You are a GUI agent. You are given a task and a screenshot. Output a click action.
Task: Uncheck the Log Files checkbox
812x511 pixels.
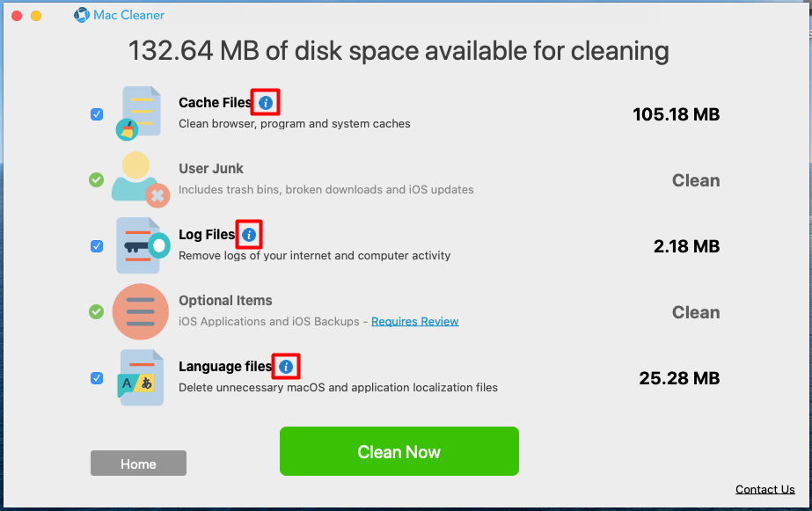click(x=96, y=246)
